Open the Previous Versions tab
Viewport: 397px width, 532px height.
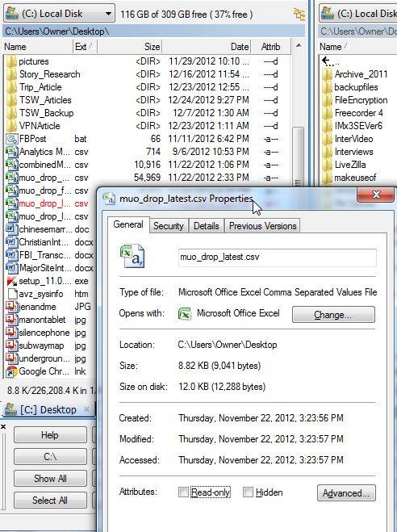(262, 226)
